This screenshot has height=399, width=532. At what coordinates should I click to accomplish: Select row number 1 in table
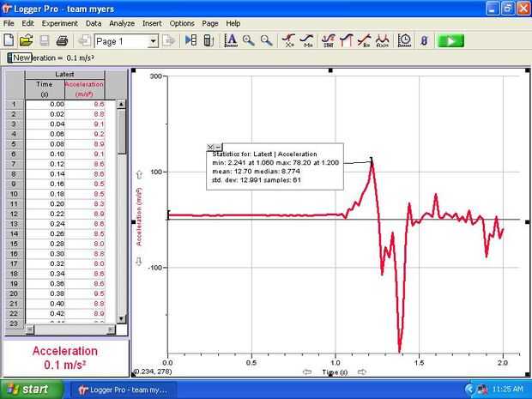(x=14, y=104)
